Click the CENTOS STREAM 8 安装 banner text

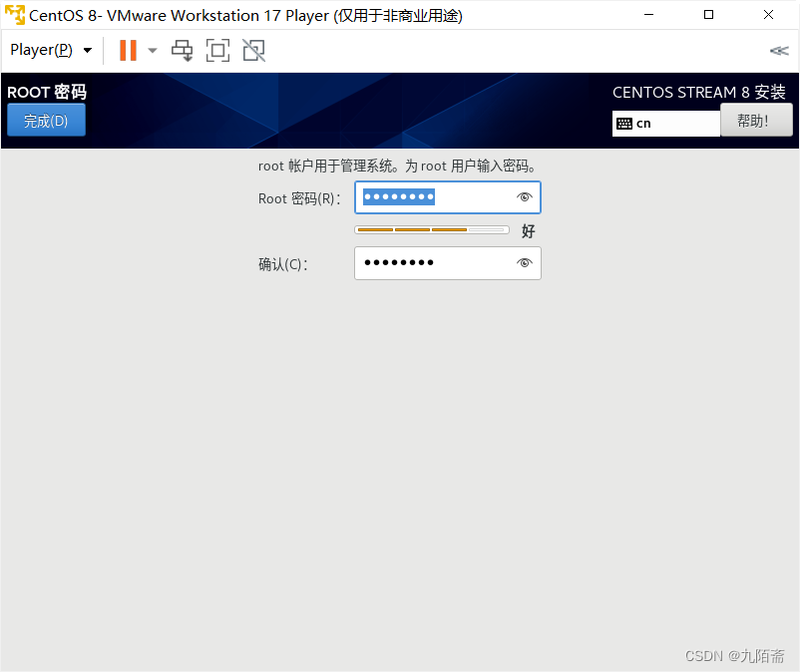pyautogui.click(x=699, y=92)
